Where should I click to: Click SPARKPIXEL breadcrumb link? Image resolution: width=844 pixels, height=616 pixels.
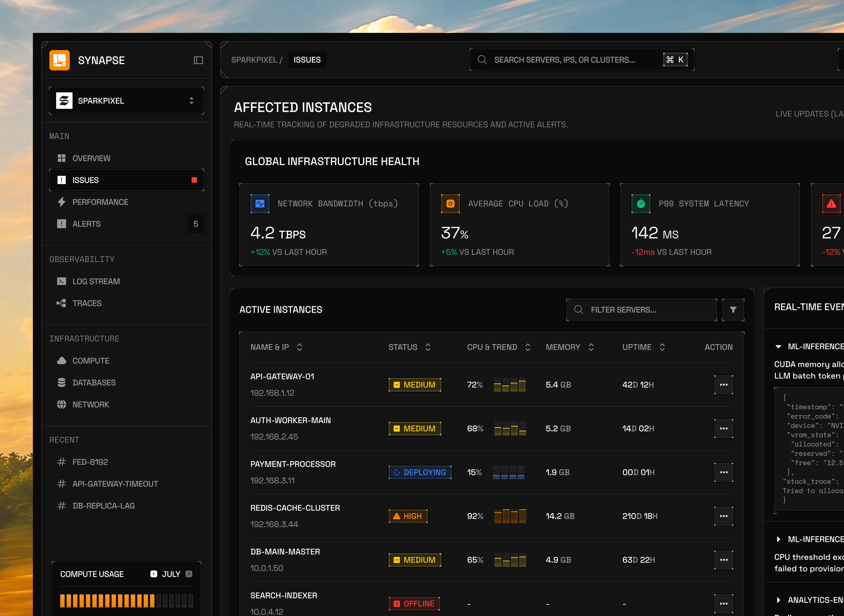coord(254,60)
